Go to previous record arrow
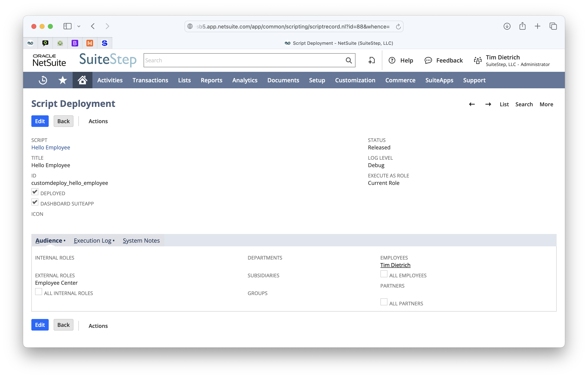 point(472,104)
